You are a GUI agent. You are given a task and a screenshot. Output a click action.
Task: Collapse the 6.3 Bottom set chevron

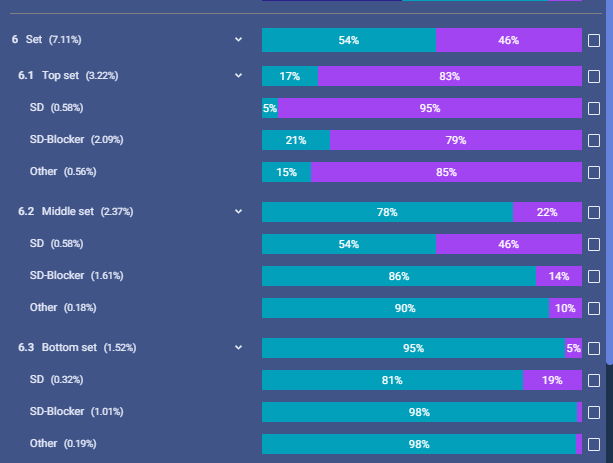pos(238,348)
